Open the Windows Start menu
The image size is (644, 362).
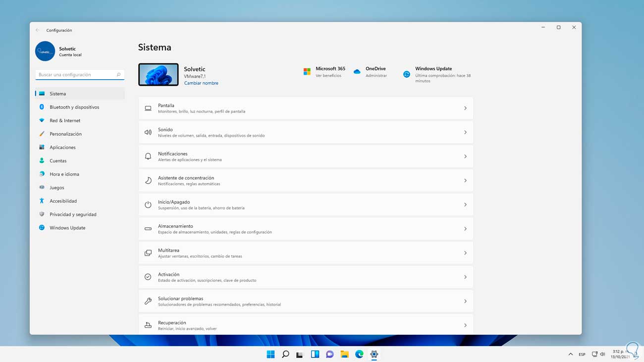[x=270, y=354]
